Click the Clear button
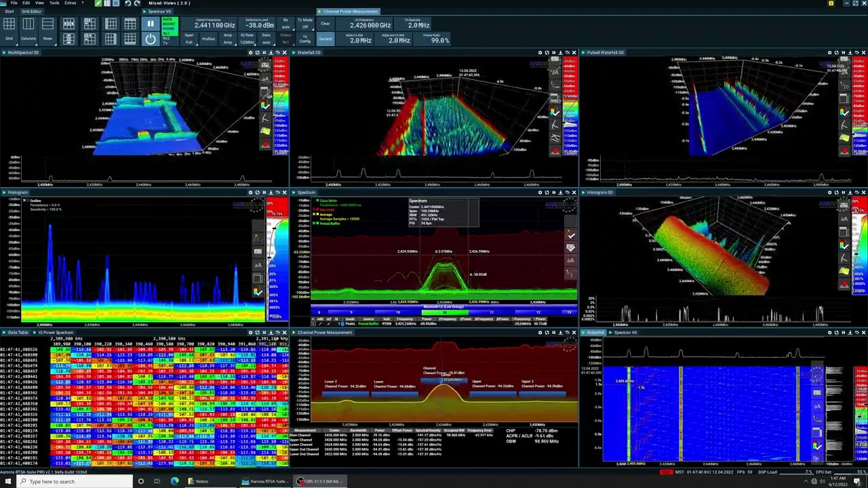This screenshot has height=488, width=868. click(x=325, y=24)
